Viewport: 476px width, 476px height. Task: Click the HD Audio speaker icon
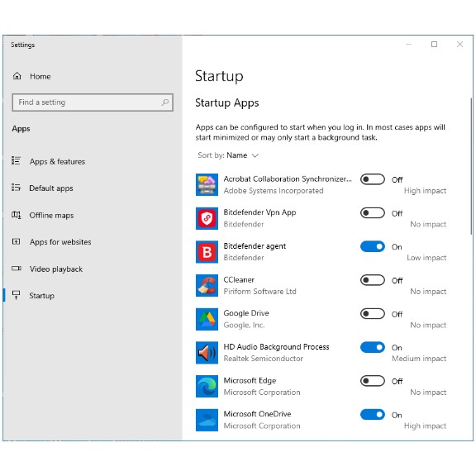[207, 353]
